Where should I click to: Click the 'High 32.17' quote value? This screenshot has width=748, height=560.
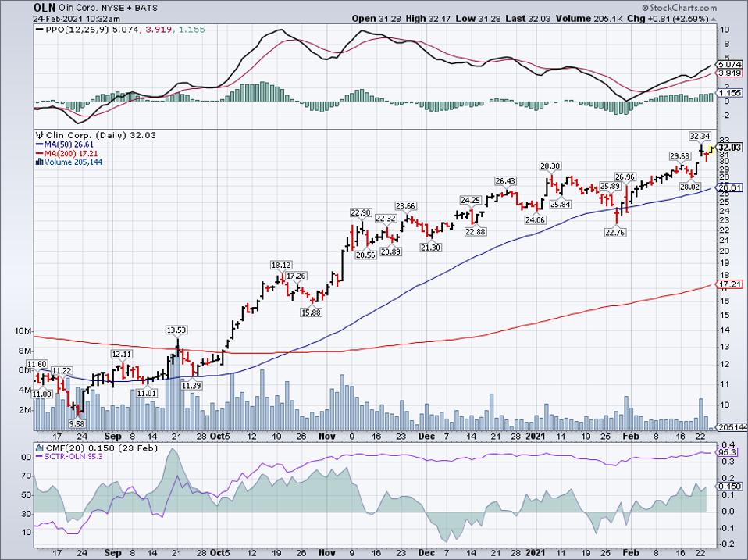click(x=429, y=19)
